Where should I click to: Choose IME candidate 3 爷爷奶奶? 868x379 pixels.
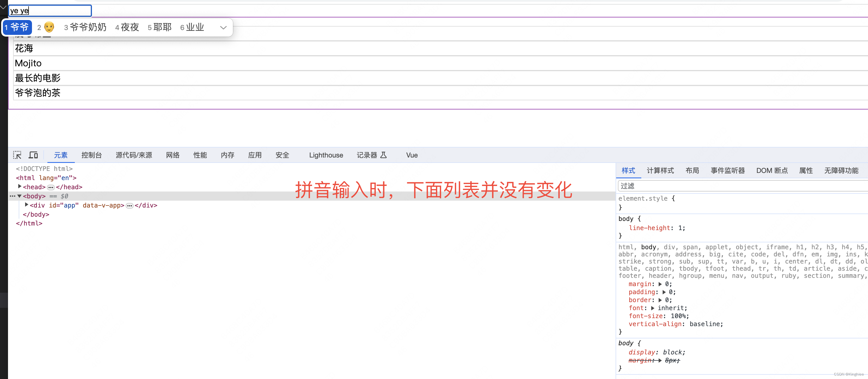click(85, 27)
